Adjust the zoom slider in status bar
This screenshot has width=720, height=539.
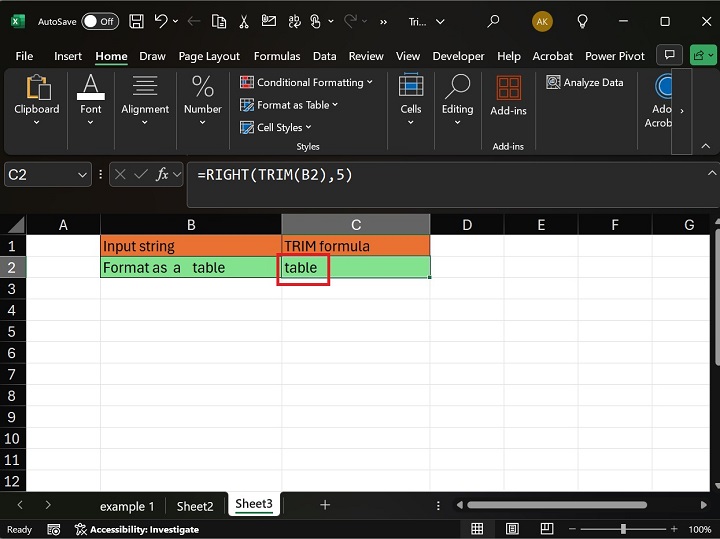(x=625, y=529)
